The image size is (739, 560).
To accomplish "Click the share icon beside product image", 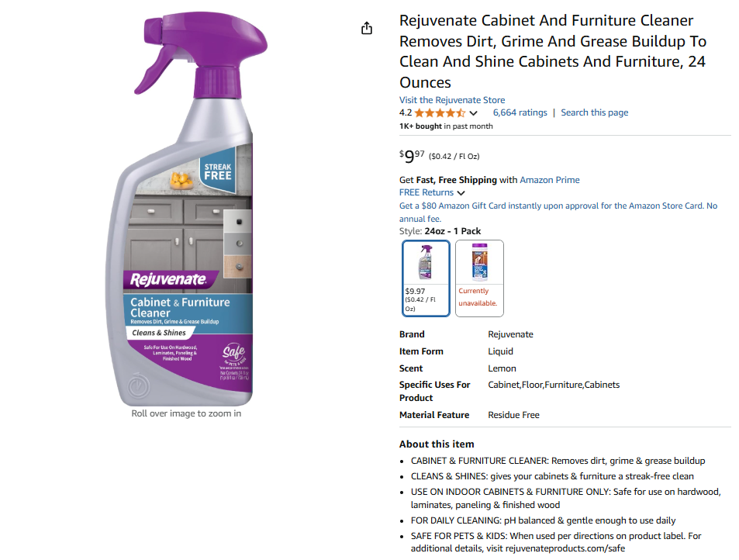I will click(x=367, y=28).
